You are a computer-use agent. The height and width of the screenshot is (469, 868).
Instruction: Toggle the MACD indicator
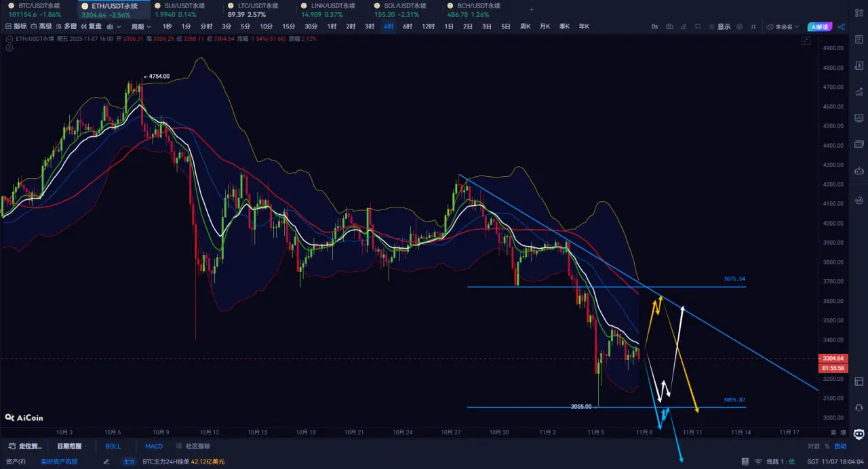(154, 446)
